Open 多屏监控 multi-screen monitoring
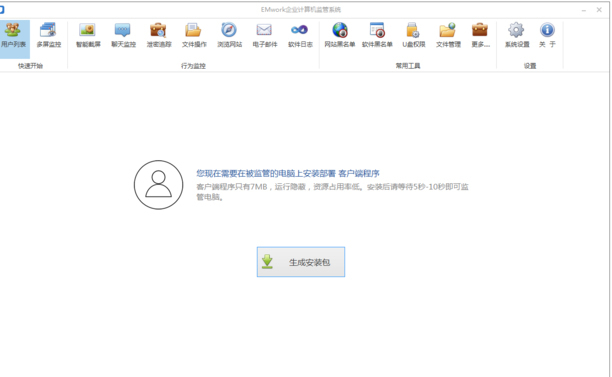This screenshot has height=377, width=612. click(49, 36)
